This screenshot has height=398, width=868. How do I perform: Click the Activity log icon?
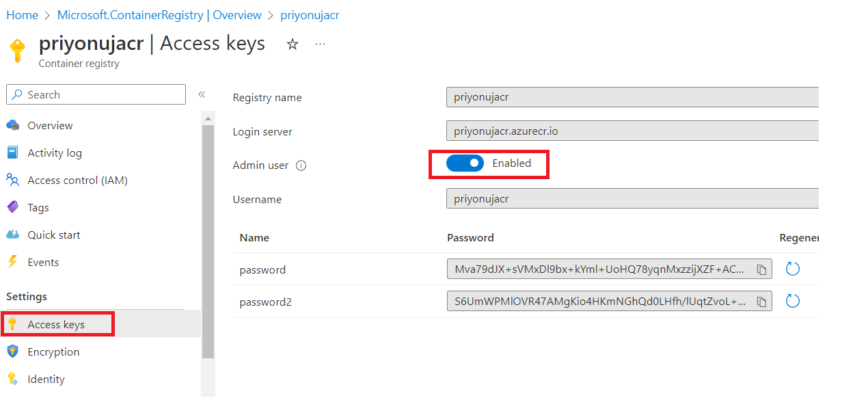pyautogui.click(x=12, y=152)
